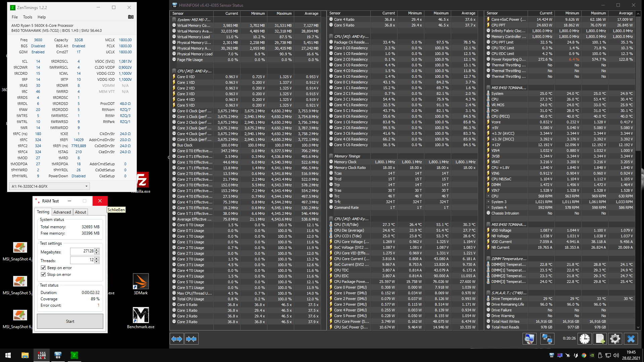This screenshot has height=362, width=644.
Task: Select 'Memory Timings' sensor group row
Action: [x=403, y=156]
